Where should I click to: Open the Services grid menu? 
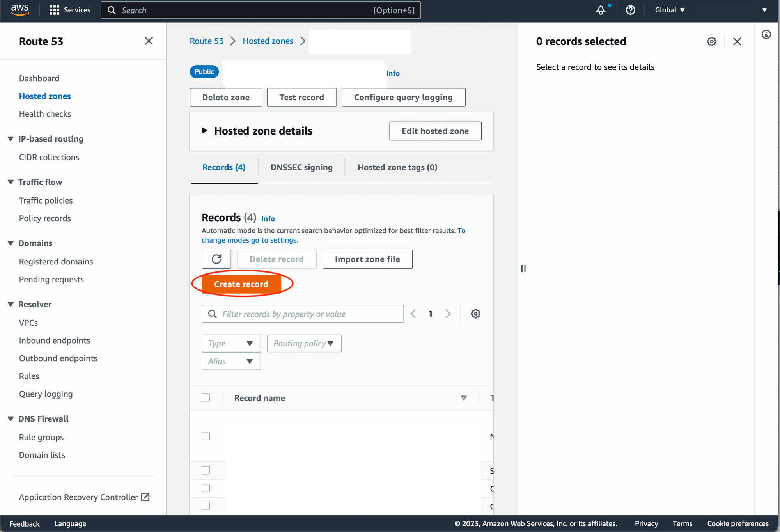coord(70,10)
